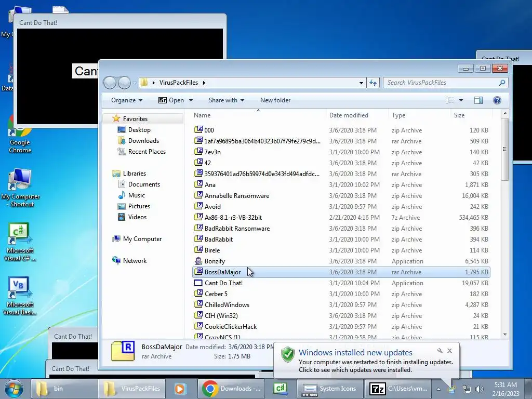Screen dimensions: 532x399
Task: Sort by Type column header
Action: (x=419, y=115)
